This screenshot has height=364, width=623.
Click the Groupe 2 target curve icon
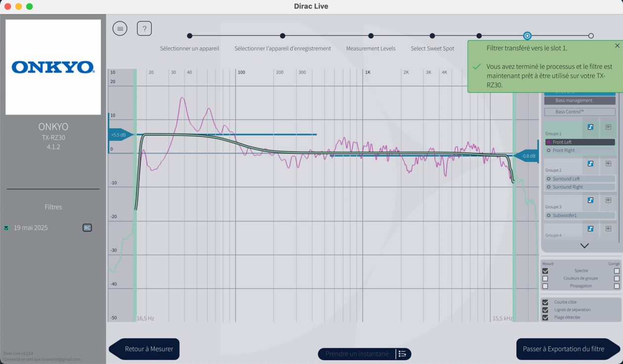(590, 163)
